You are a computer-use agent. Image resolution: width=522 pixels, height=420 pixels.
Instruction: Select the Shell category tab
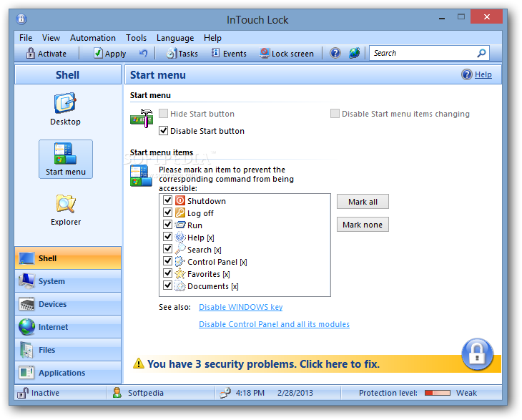tap(68, 258)
